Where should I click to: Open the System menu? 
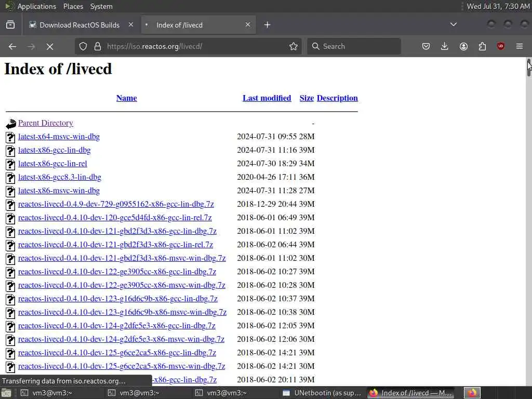(x=101, y=6)
